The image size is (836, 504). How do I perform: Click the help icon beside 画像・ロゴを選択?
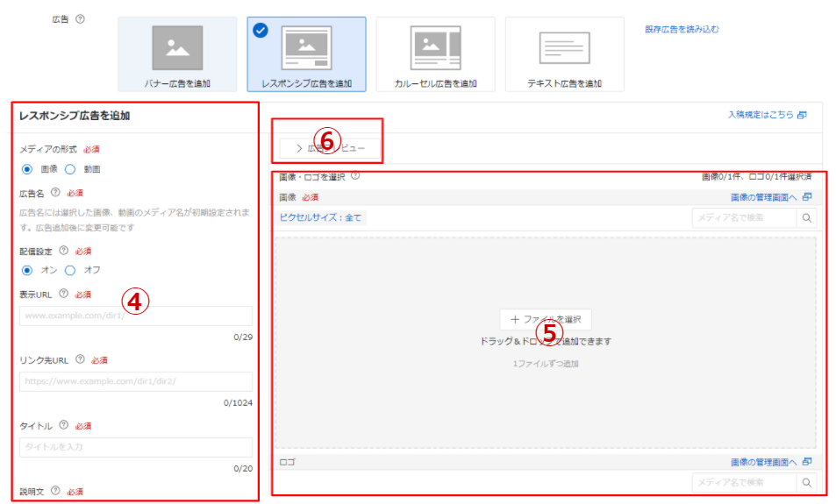click(355, 176)
